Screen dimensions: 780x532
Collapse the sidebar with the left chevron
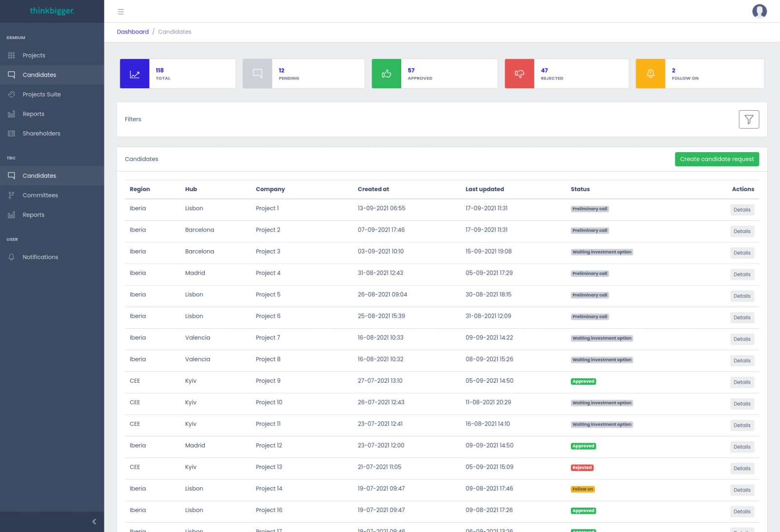94,521
